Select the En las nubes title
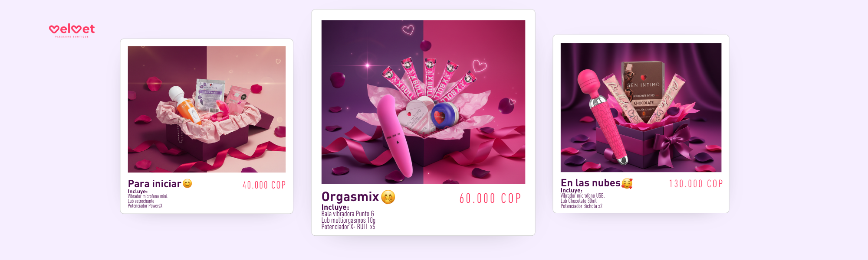The height and width of the screenshot is (260, 868). click(590, 183)
